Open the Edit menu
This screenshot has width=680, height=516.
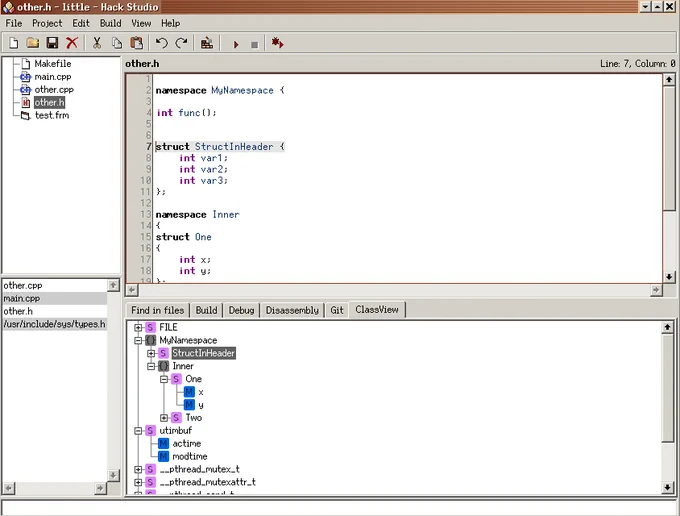pyautogui.click(x=81, y=23)
